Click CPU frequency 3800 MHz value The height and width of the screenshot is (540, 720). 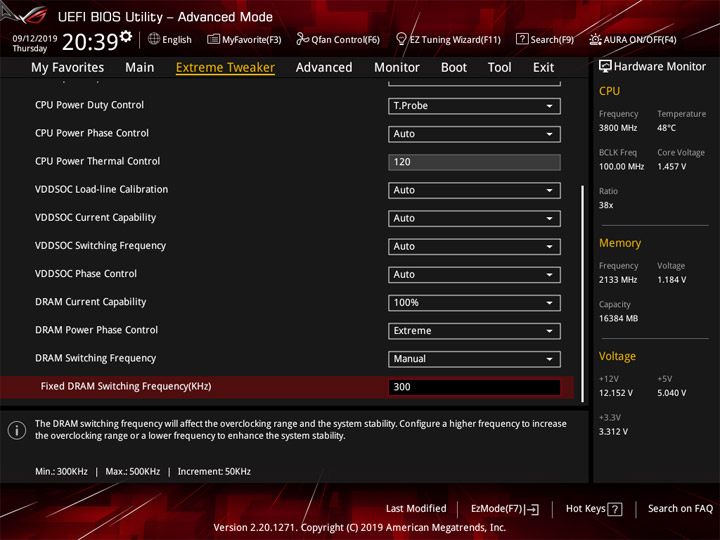pos(618,128)
